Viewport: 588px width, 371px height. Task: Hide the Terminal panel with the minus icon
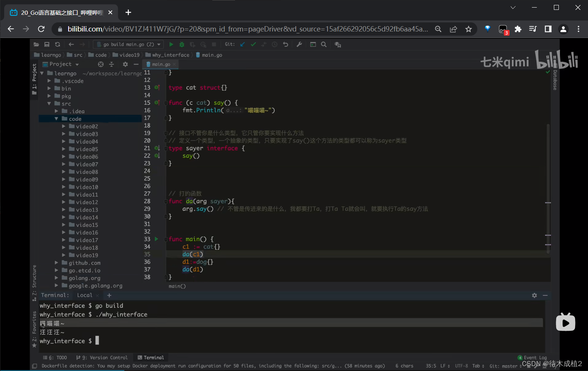point(545,295)
